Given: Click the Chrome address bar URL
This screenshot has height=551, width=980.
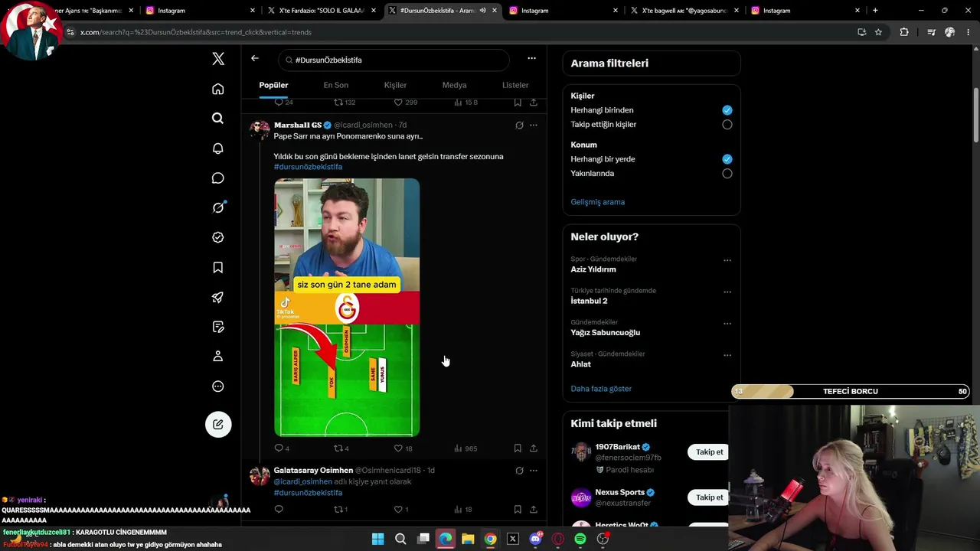Looking at the screenshot, I should tap(196, 32).
